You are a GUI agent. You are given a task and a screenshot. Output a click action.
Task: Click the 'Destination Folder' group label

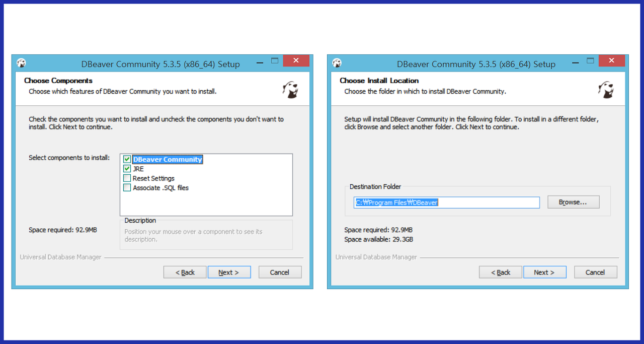tap(375, 186)
